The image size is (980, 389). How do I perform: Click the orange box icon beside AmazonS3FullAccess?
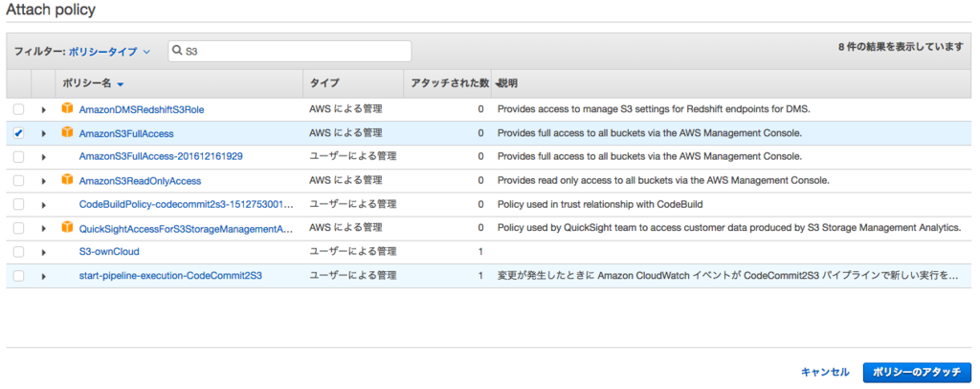click(x=67, y=132)
